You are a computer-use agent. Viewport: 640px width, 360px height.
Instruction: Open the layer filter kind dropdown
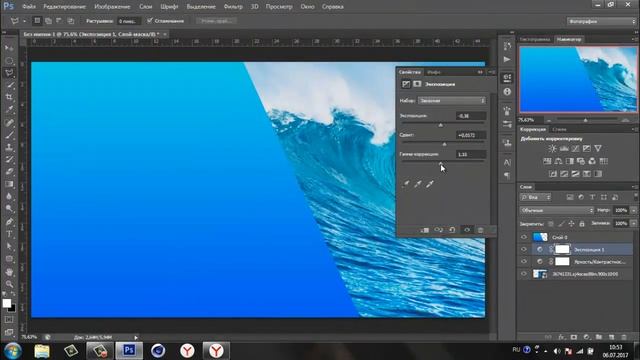point(535,198)
